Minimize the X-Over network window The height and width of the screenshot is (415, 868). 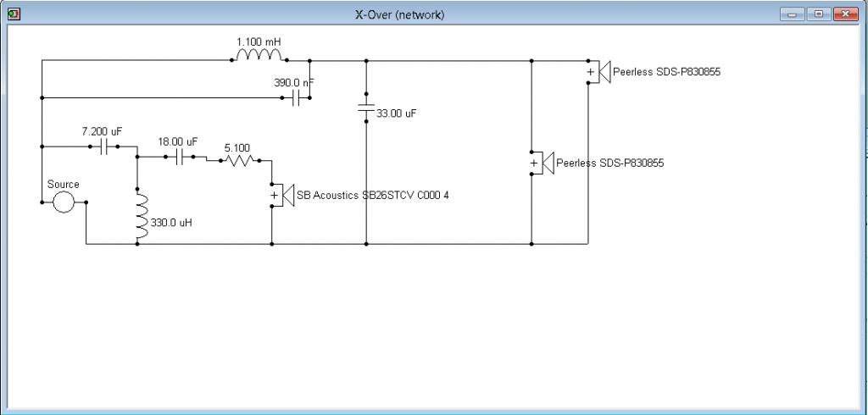pyautogui.click(x=793, y=14)
